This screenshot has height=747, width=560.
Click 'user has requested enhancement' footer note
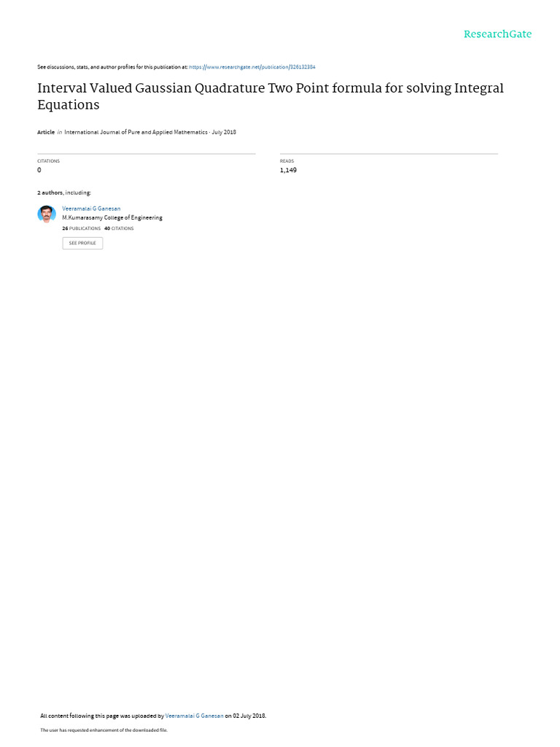tap(104, 729)
